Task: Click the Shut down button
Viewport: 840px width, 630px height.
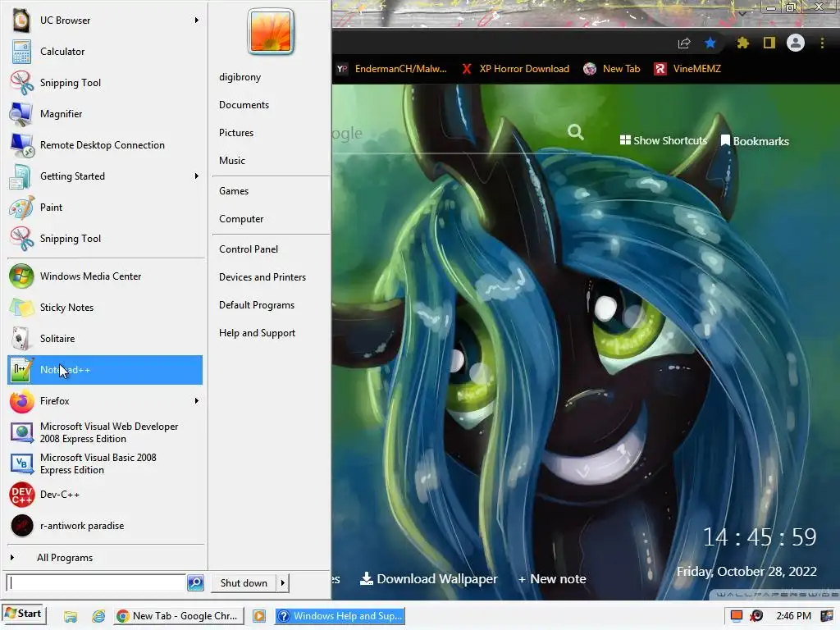Action: pyautogui.click(x=244, y=583)
